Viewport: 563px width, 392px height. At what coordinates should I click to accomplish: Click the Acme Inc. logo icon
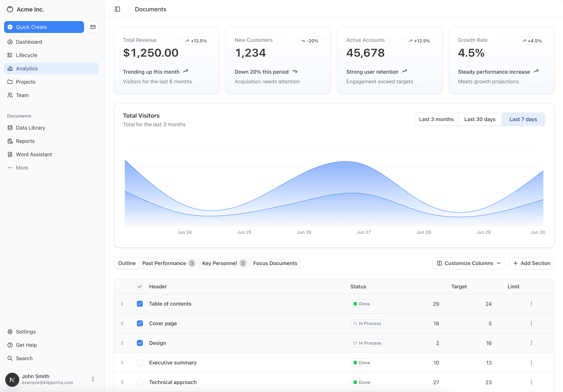tap(10, 9)
